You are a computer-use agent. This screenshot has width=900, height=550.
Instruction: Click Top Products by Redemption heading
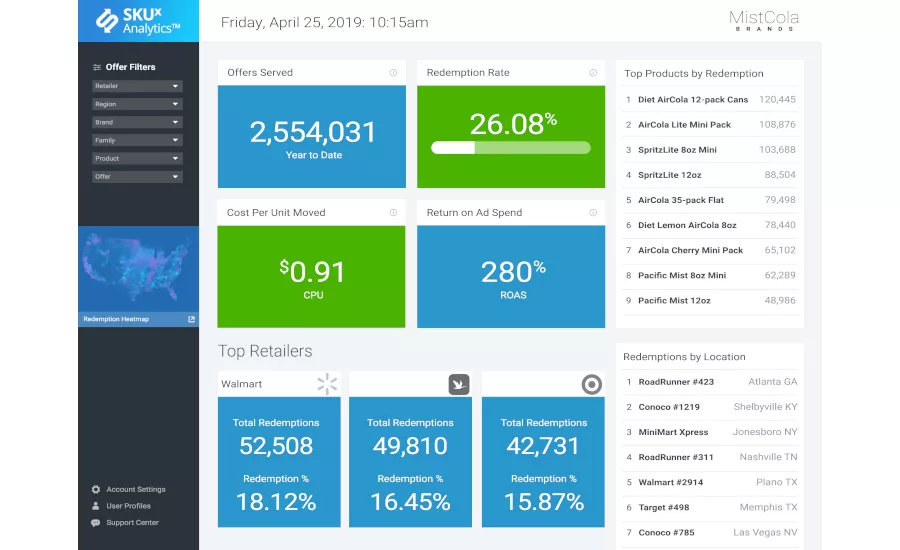(694, 73)
